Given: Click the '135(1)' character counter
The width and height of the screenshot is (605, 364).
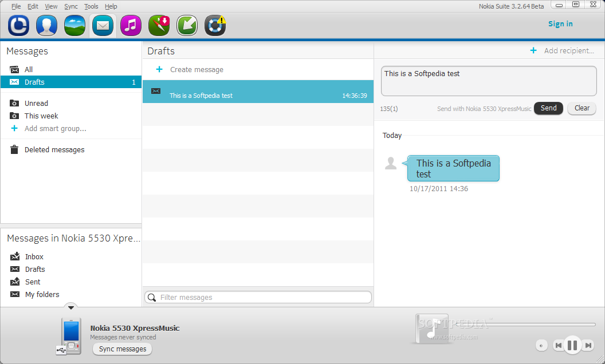Looking at the screenshot, I should (x=389, y=109).
